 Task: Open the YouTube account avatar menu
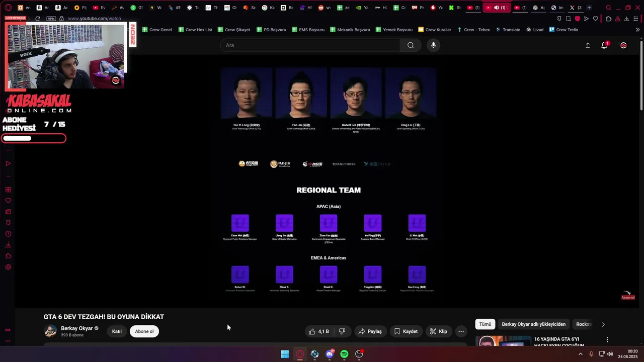pyautogui.click(x=623, y=45)
